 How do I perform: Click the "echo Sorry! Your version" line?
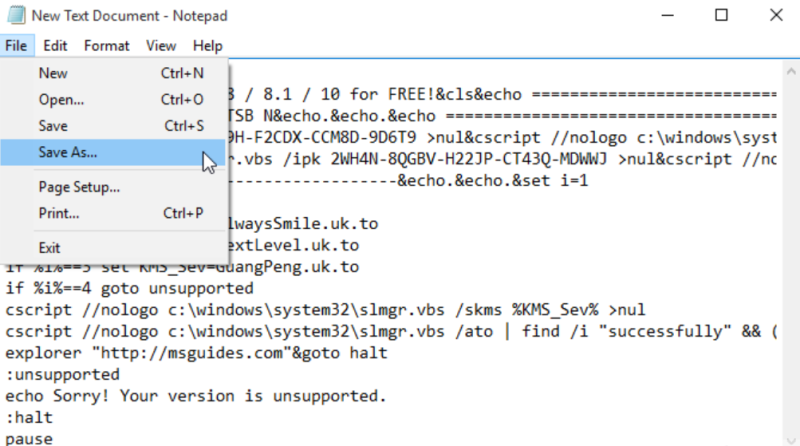[195, 396]
